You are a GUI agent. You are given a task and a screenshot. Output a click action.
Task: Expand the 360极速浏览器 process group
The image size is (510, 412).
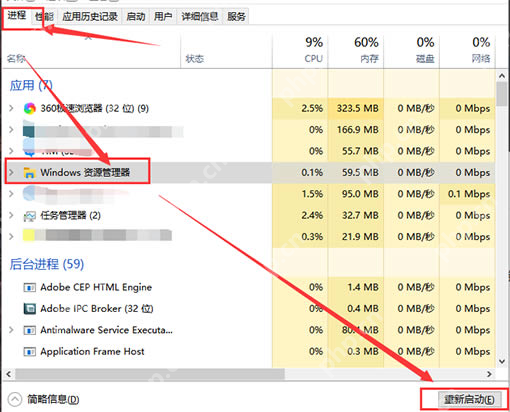[x=11, y=108]
